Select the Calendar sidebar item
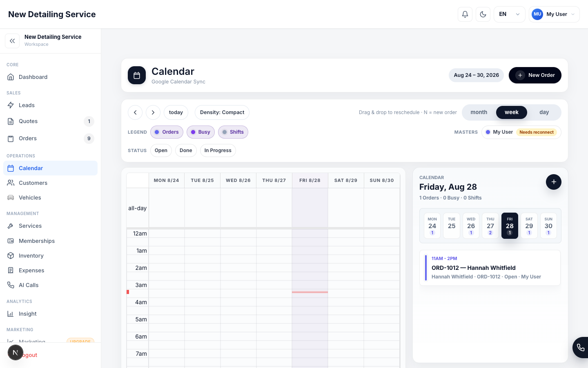 [50, 168]
